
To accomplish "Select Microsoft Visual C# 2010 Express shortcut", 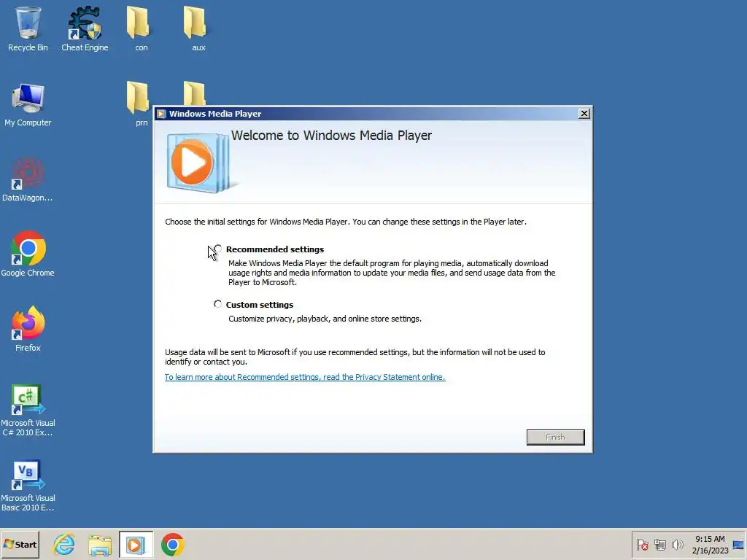I will [x=28, y=411].
